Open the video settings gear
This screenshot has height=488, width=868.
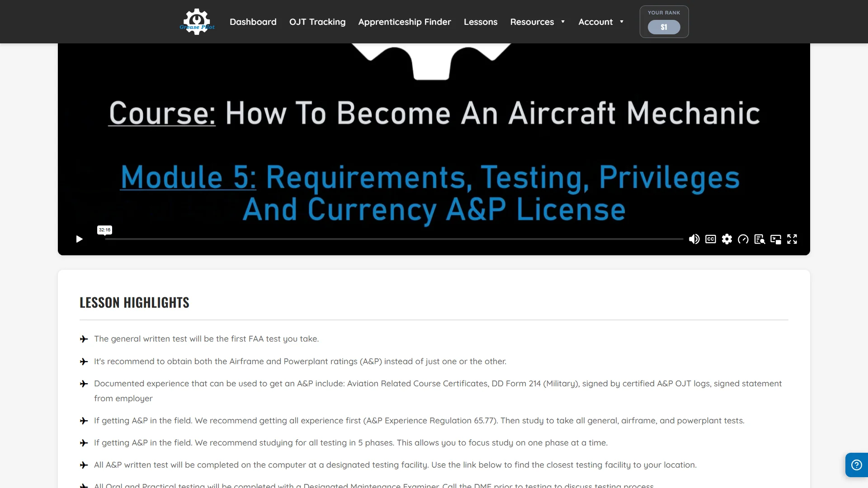[x=727, y=239]
